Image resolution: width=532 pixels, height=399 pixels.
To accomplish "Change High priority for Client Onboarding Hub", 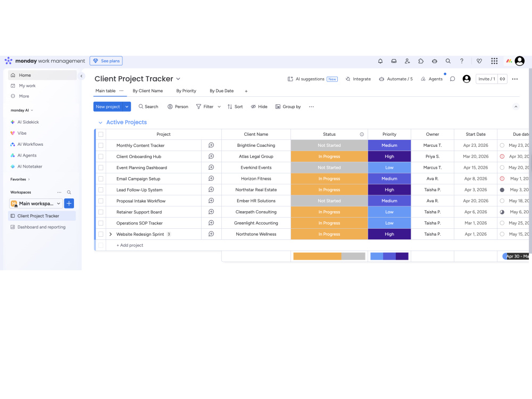I will point(389,156).
